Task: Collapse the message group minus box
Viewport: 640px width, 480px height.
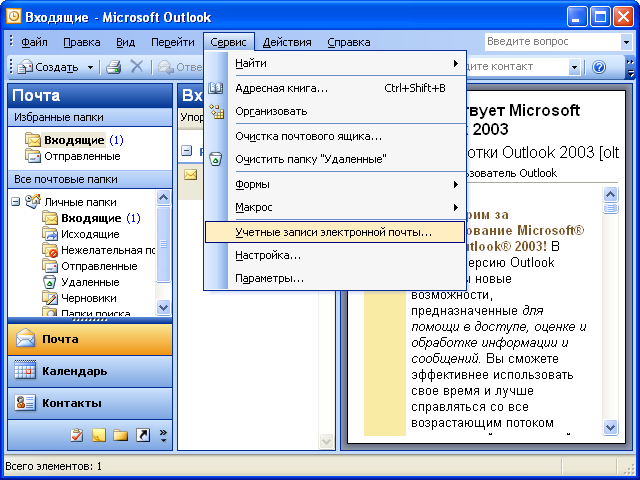Action: pyautogui.click(x=187, y=151)
